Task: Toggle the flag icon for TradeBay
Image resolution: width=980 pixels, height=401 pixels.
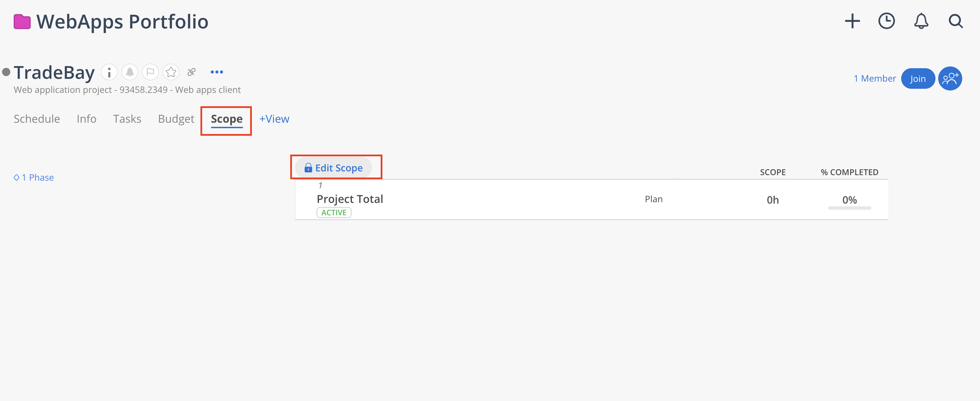Action: [x=150, y=72]
